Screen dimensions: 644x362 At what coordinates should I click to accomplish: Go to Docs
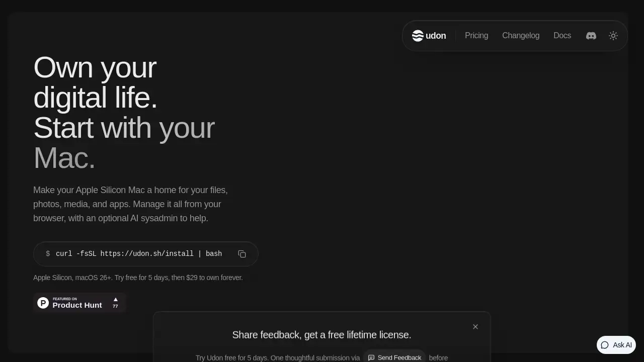tap(562, 36)
